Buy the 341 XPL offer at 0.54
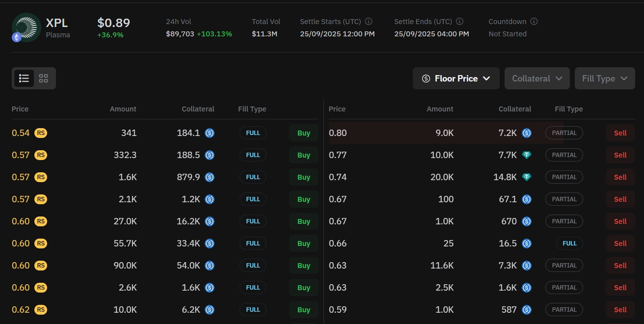This screenshot has height=324, width=644. [303, 133]
